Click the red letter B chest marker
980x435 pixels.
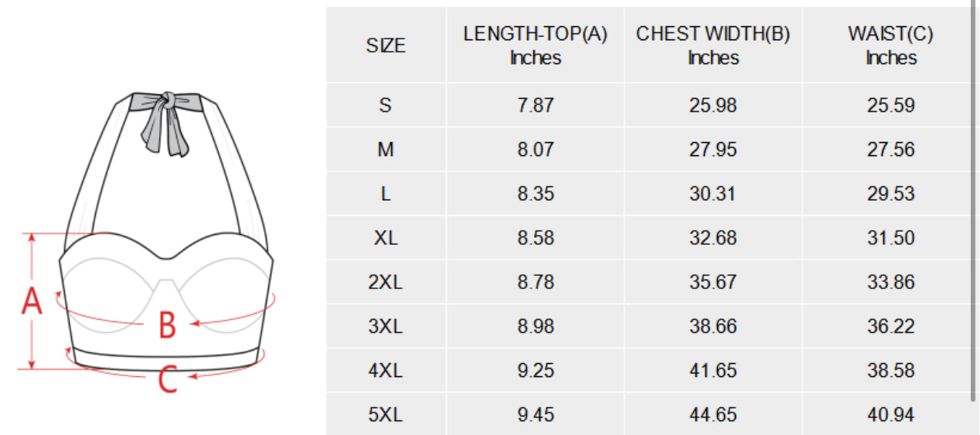[167, 325]
